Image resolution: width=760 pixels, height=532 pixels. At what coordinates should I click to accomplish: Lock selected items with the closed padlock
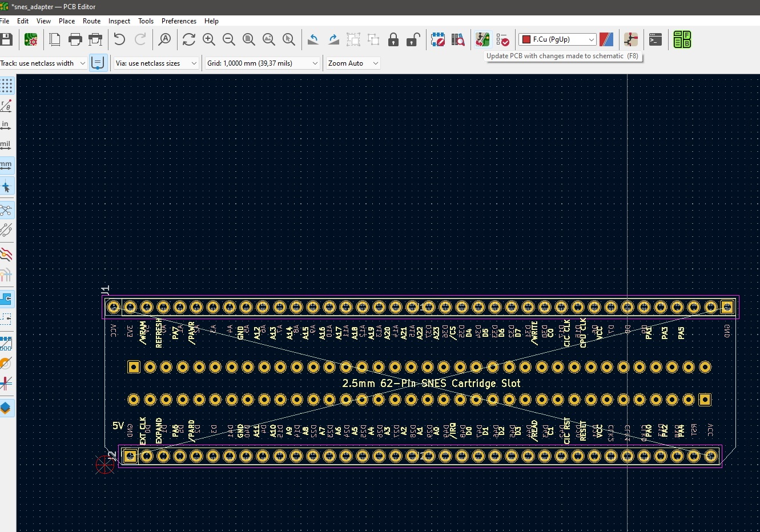(x=393, y=39)
